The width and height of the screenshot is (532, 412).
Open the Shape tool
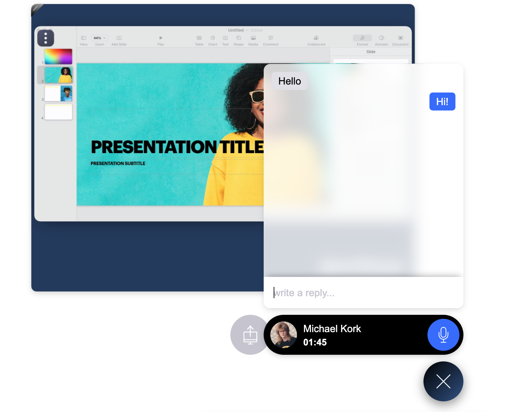[238, 38]
